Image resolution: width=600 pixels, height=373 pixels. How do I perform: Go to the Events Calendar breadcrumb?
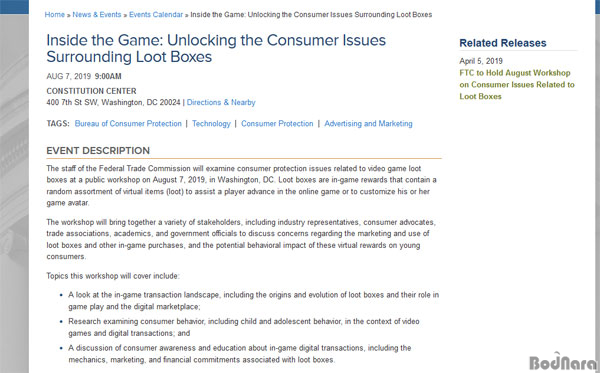(x=156, y=15)
